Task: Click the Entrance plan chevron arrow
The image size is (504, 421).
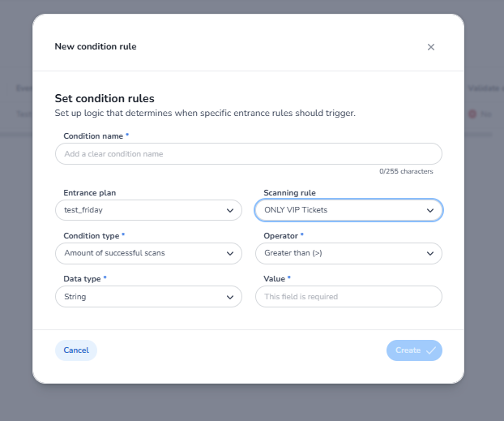Action: click(x=230, y=210)
